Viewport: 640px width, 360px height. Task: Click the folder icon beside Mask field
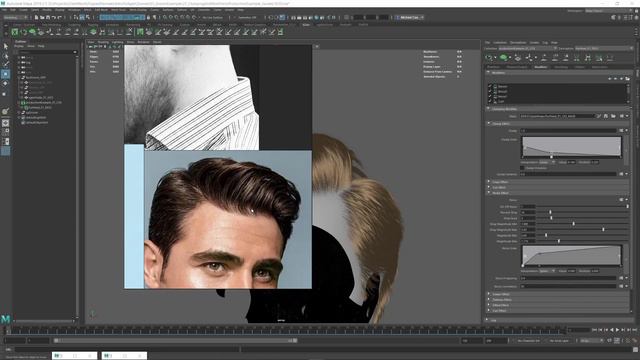tap(613, 116)
